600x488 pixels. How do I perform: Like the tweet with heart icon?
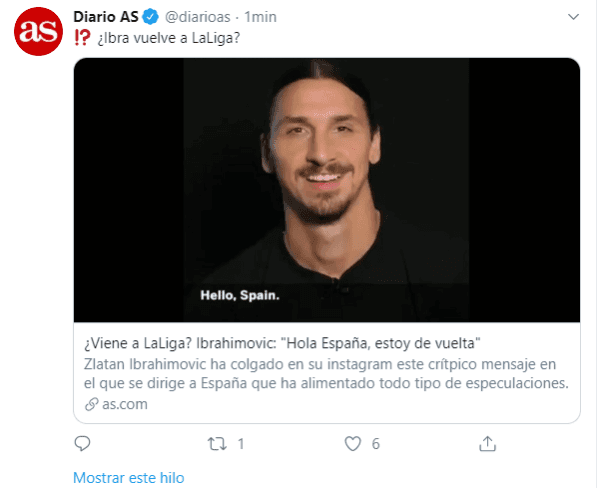pyautogui.click(x=352, y=444)
